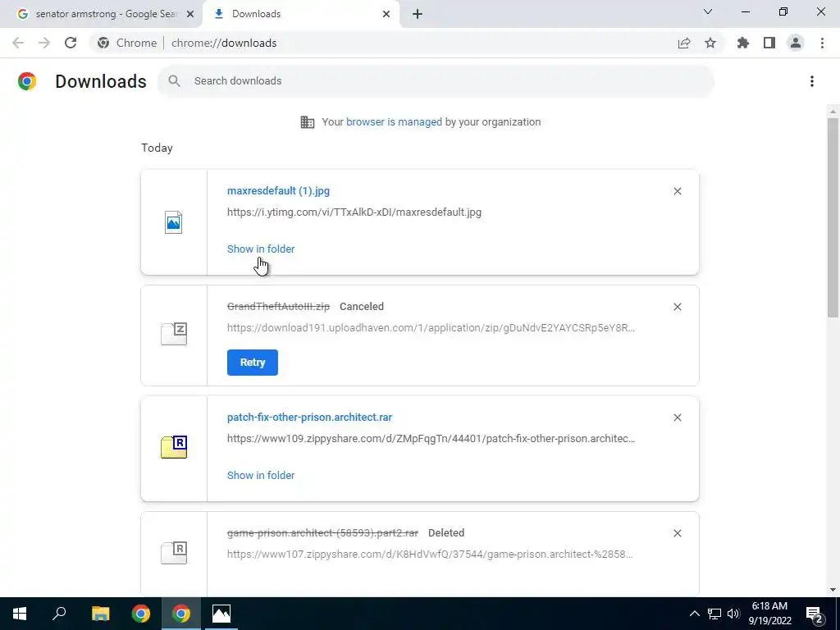Screen dimensions: 840x630
Task: Bookmark this page with the star icon
Action: [x=710, y=43]
